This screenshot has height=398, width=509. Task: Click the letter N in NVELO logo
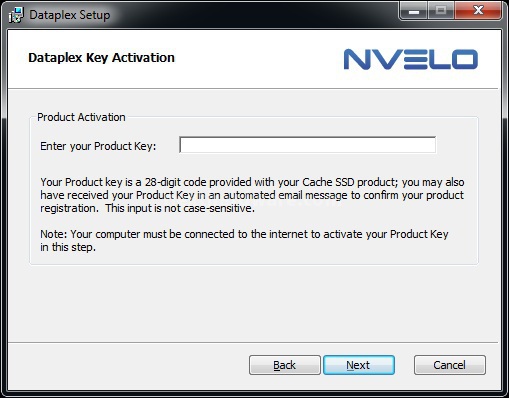[357, 59]
